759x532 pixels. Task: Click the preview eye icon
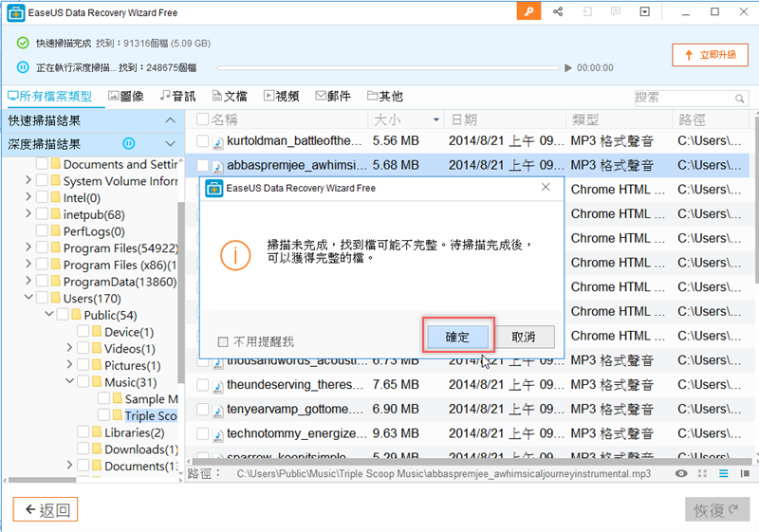tap(681, 473)
